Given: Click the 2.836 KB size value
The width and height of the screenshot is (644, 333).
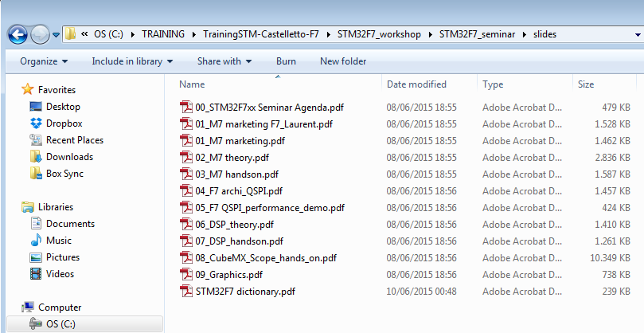Looking at the screenshot, I should [x=612, y=158].
